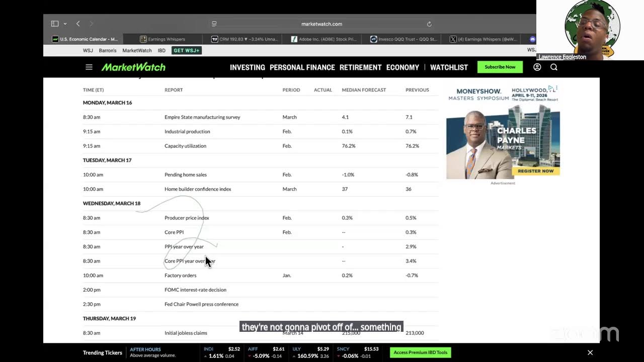644x362 pixels.
Task: Click the Safari forward arrow
Action: coord(91,24)
